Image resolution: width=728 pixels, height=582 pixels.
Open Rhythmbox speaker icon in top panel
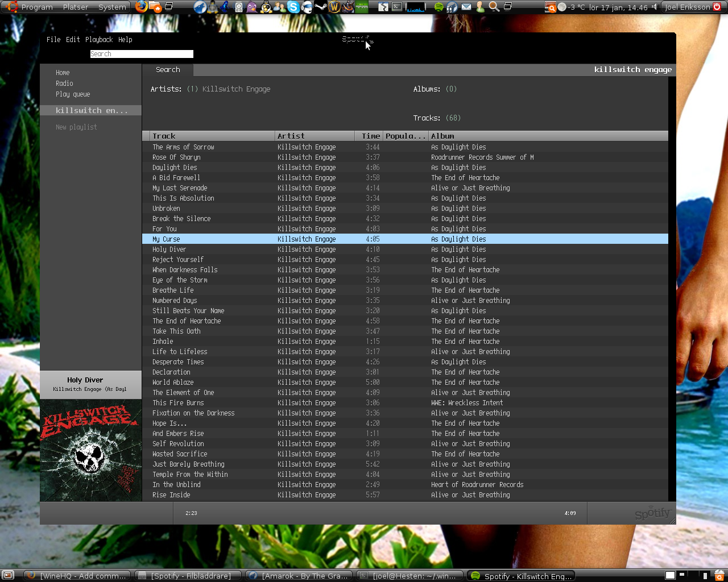(238, 7)
